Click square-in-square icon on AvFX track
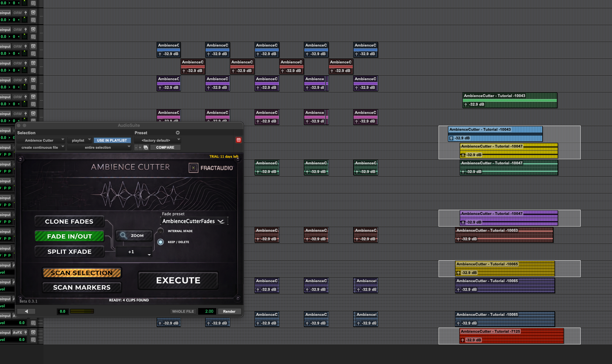Image resolution: width=612 pixels, height=364 pixels. coord(33,332)
